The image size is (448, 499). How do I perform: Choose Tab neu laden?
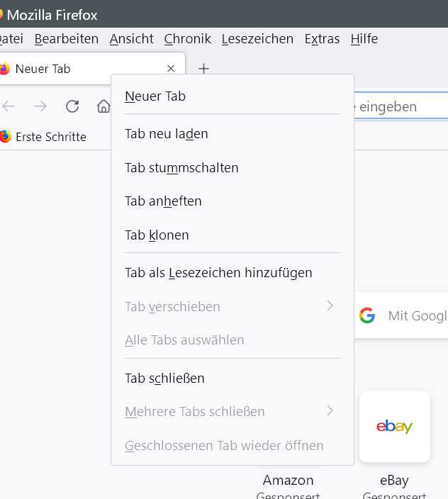tap(167, 134)
